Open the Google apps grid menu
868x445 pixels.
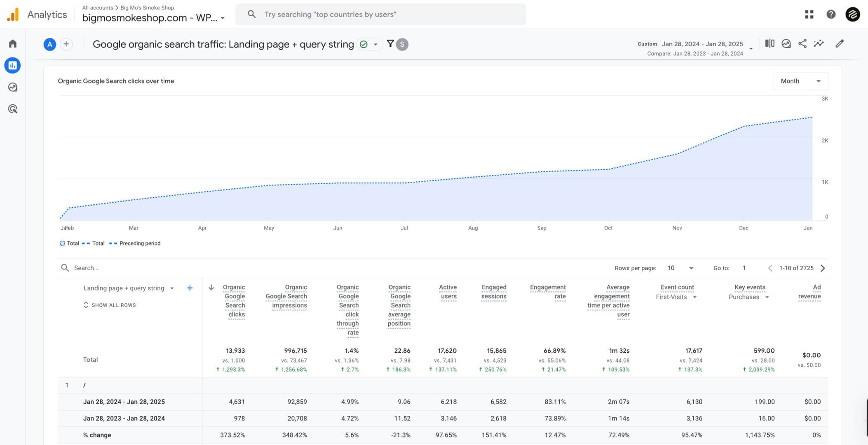pyautogui.click(x=809, y=14)
